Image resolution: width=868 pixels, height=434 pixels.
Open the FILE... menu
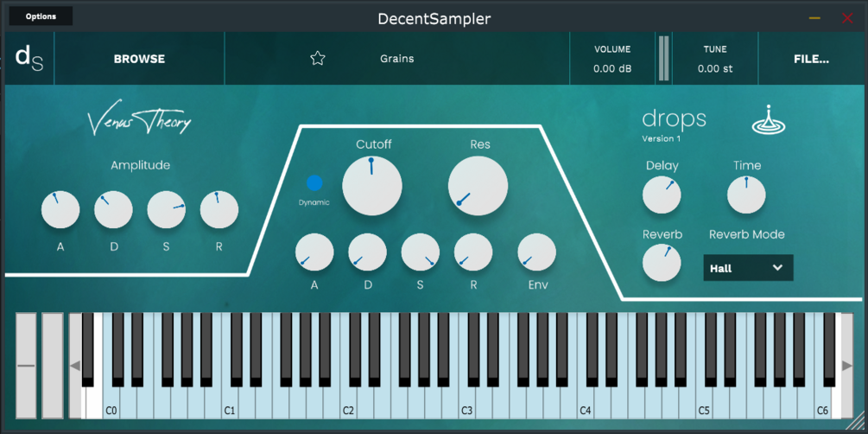pos(811,59)
